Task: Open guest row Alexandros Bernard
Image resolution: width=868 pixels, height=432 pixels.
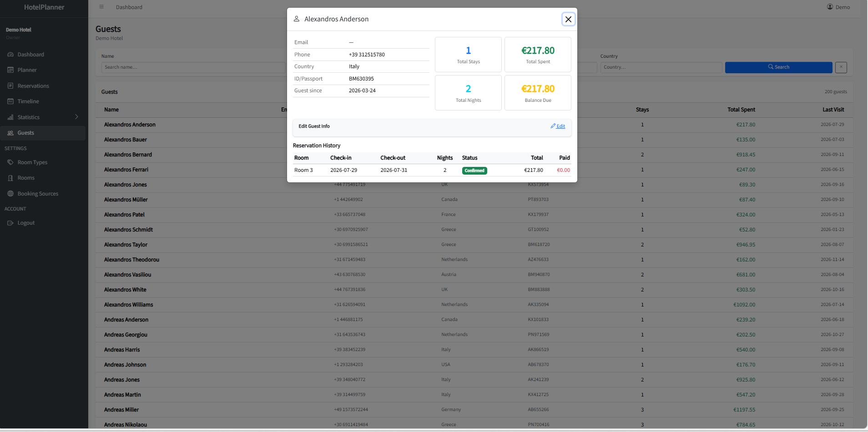Action: pyautogui.click(x=474, y=155)
